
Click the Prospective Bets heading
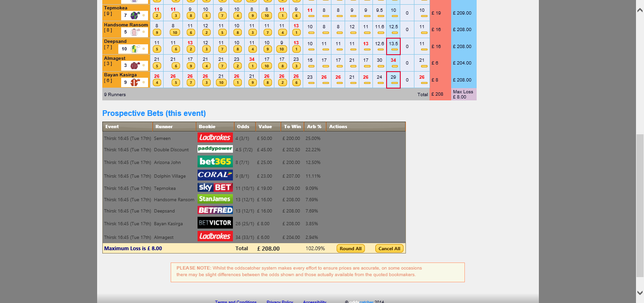pos(154,114)
